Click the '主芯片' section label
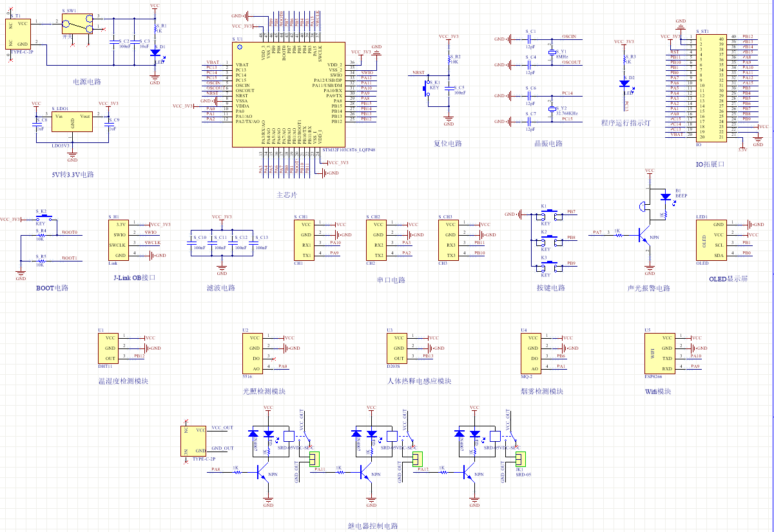 (x=287, y=195)
